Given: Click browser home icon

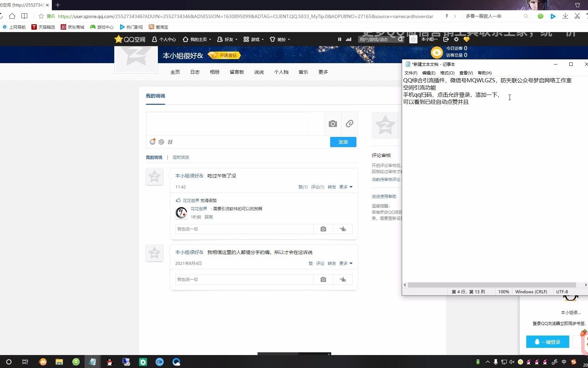Looking at the screenshot, I should 12,16.
